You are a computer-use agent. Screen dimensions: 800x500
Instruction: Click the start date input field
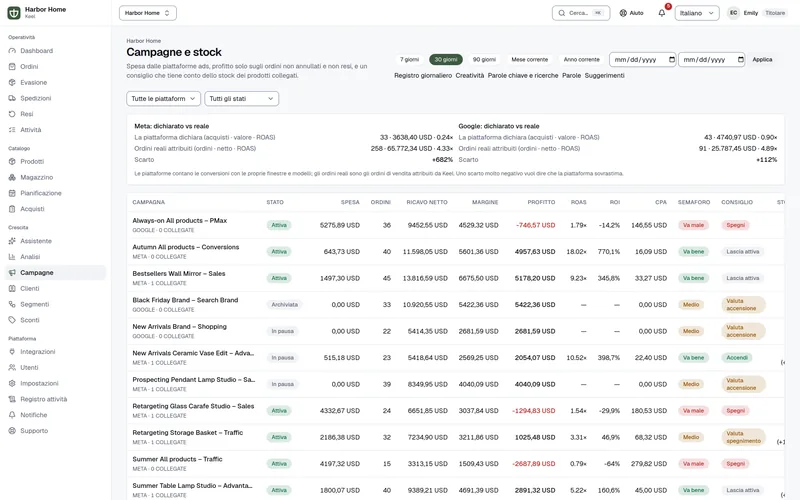click(x=643, y=60)
